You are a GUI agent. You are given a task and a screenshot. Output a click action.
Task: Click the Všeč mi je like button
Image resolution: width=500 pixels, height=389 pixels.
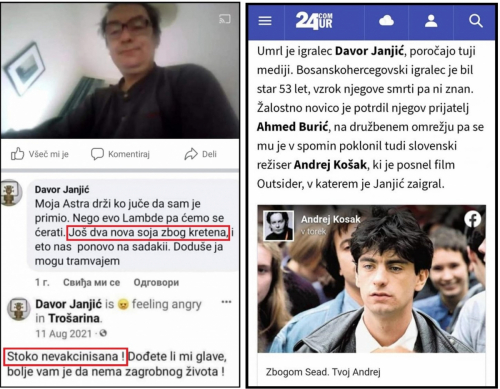(40, 154)
